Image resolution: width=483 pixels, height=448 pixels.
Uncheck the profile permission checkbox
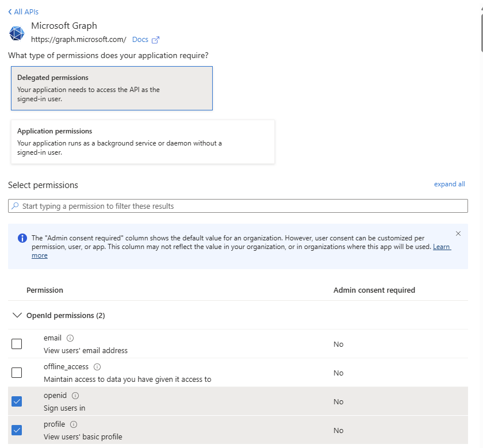click(x=17, y=430)
